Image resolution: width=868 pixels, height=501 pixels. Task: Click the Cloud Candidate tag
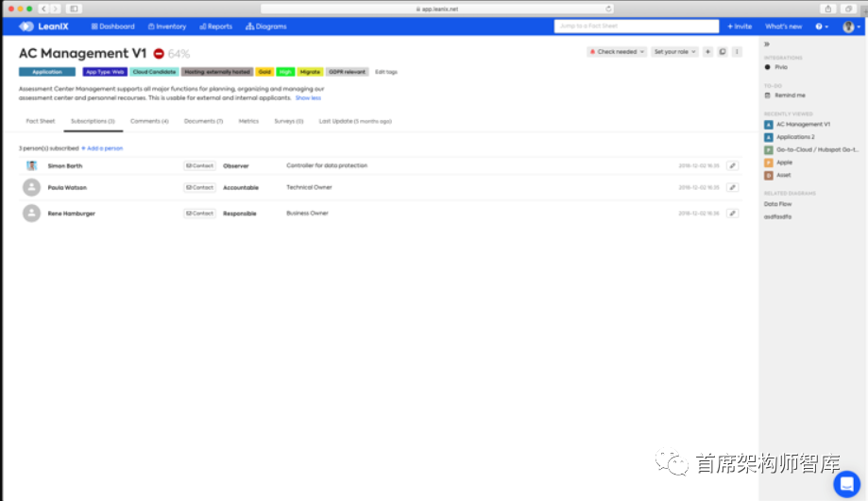click(x=154, y=72)
